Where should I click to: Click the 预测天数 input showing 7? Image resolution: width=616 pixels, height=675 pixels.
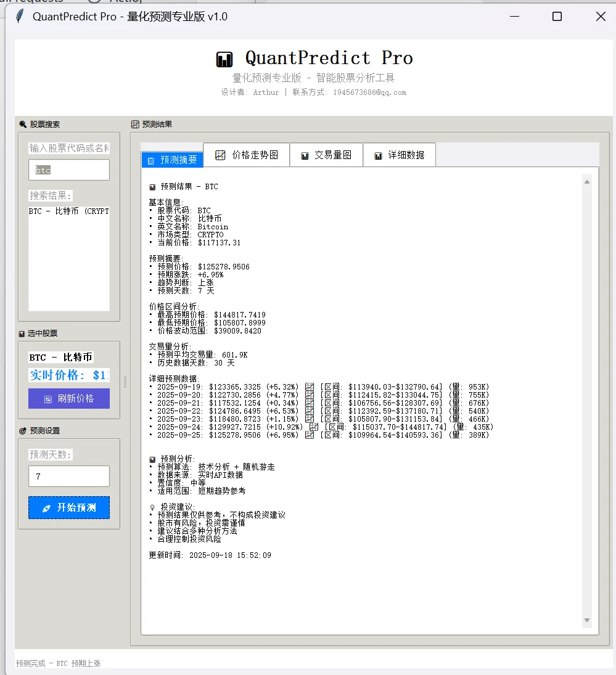pyautogui.click(x=69, y=476)
